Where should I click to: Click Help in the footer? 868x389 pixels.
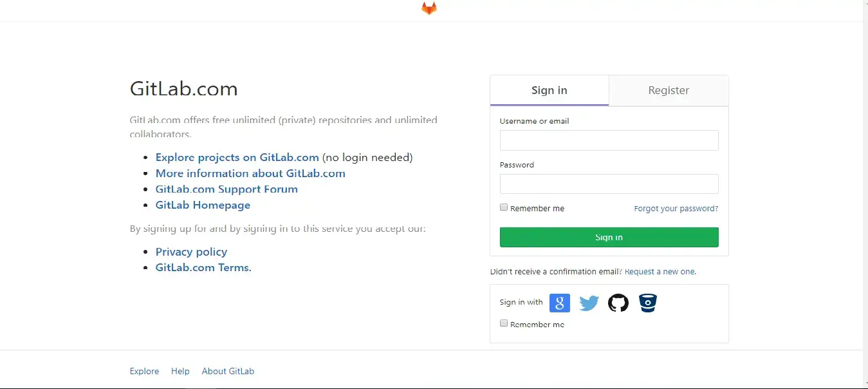180,371
